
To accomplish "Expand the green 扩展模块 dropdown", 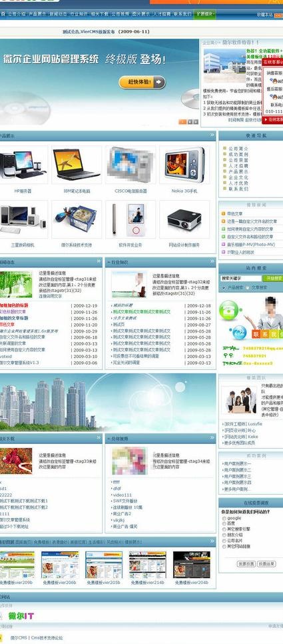I will click(x=204, y=14).
